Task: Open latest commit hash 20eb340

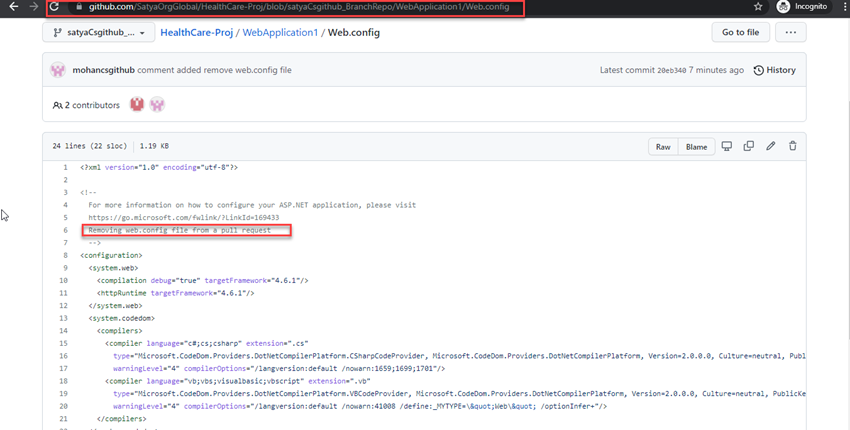Action: pyautogui.click(x=672, y=70)
